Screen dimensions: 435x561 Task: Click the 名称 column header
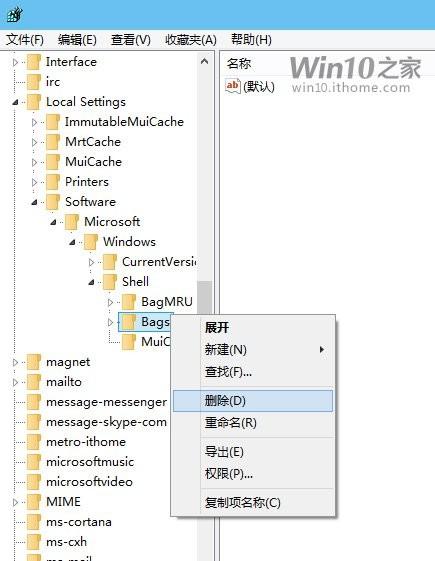(239, 64)
